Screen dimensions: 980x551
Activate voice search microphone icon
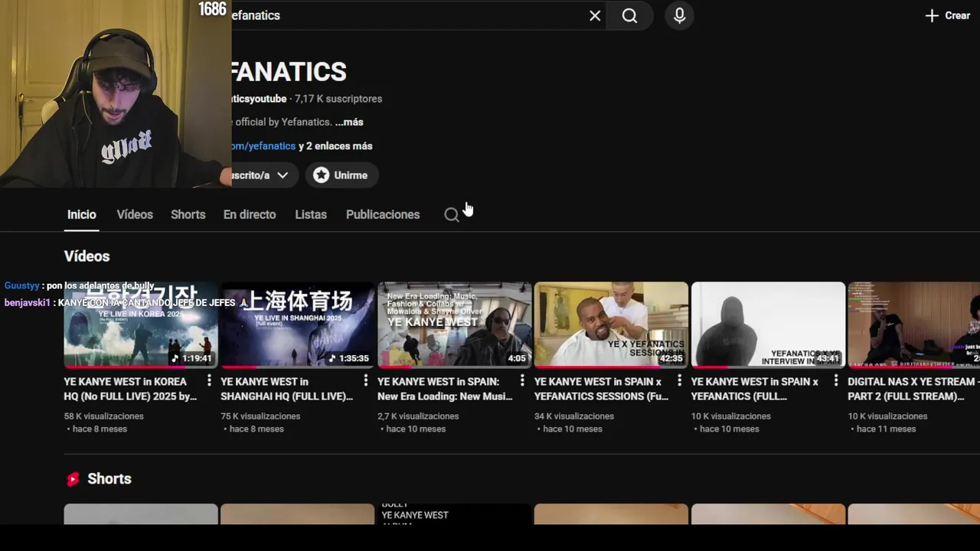click(x=679, y=15)
